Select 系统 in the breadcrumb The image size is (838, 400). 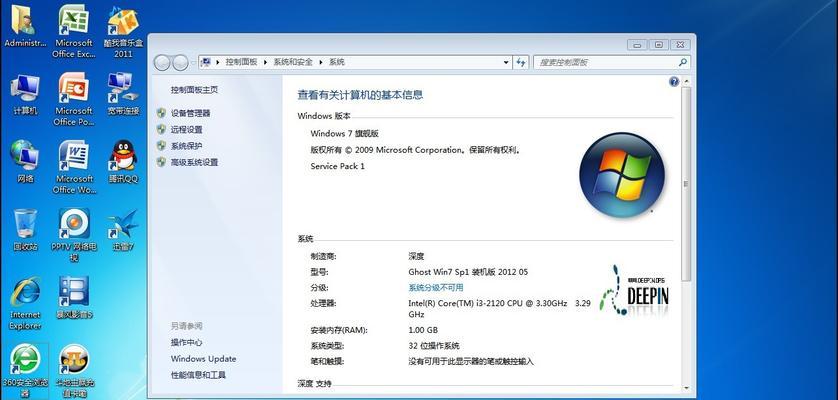[x=337, y=62]
